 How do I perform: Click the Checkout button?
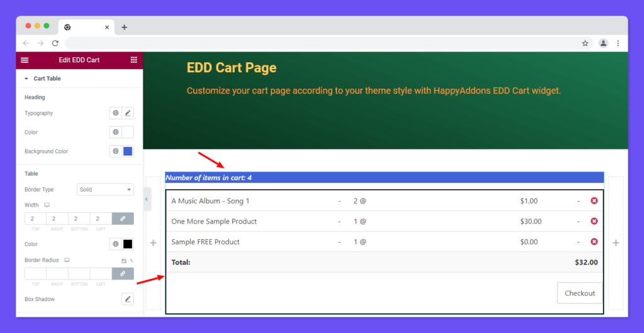click(x=579, y=293)
